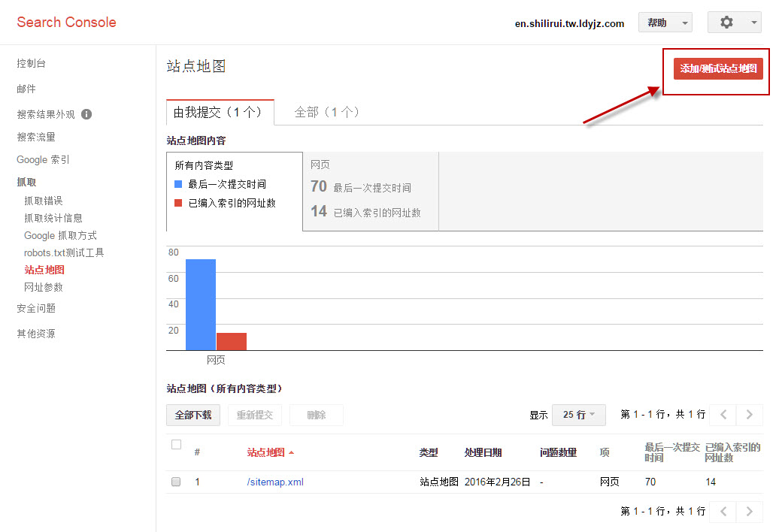Expand the arrow next to the settings gear
Screen dimensions: 782x532
click(x=754, y=22)
